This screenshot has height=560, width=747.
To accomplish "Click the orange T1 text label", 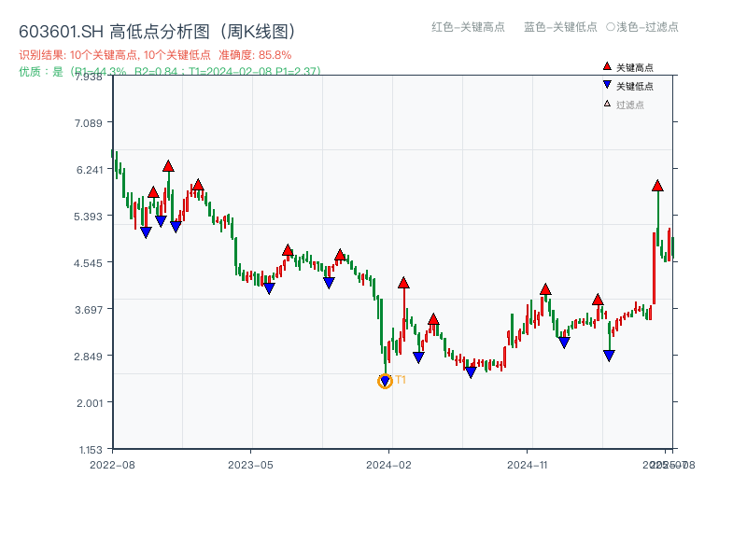I will click(x=401, y=380).
